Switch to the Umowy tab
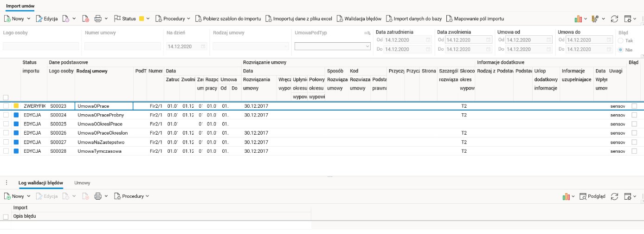Image resolution: width=644 pixels, height=234 pixels. [x=82, y=183]
